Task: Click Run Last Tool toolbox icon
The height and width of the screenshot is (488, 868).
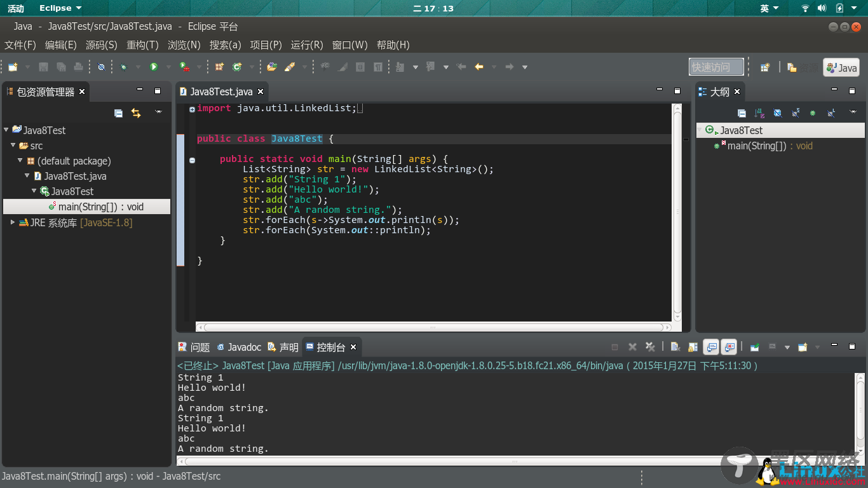Action: (184, 67)
